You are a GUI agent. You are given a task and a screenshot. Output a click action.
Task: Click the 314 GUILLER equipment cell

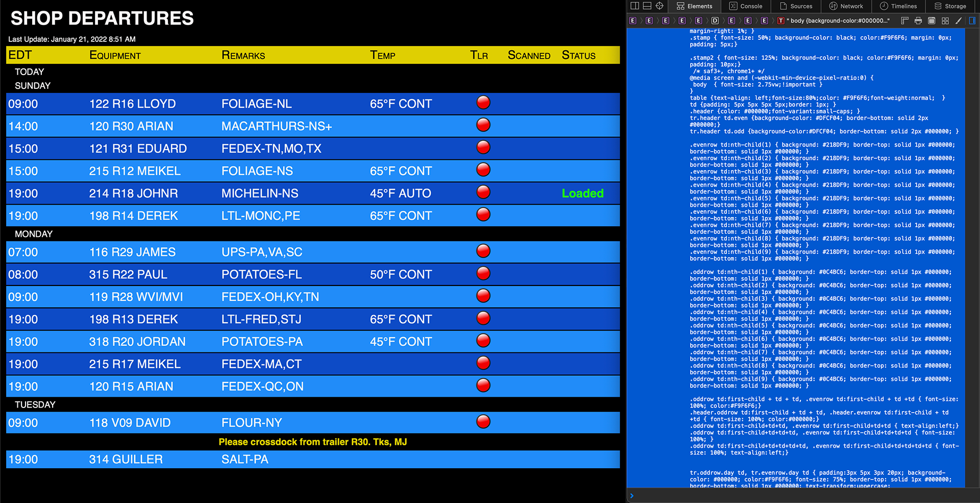coord(126,460)
